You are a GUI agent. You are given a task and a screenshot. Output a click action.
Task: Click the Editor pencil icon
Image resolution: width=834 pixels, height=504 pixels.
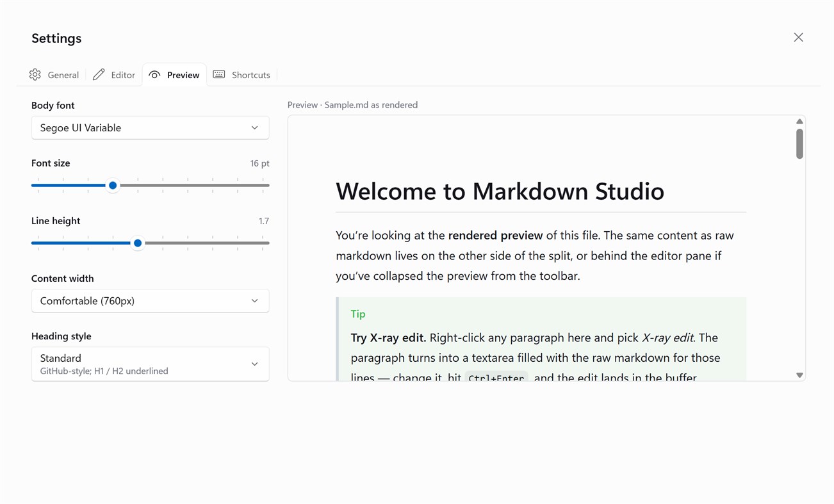(99, 75)
